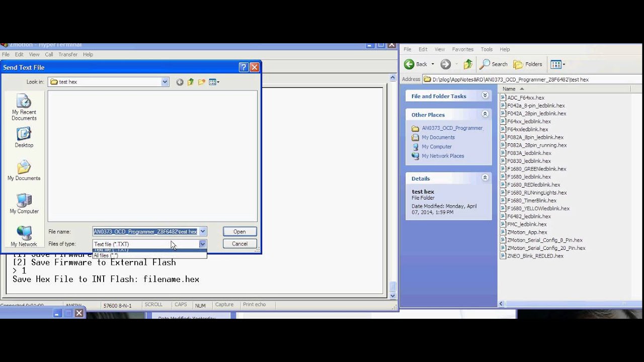Viewport: 644px width, 362px height.
Task: Open HyperTerminal Help menu
Action: coord(88,54)
